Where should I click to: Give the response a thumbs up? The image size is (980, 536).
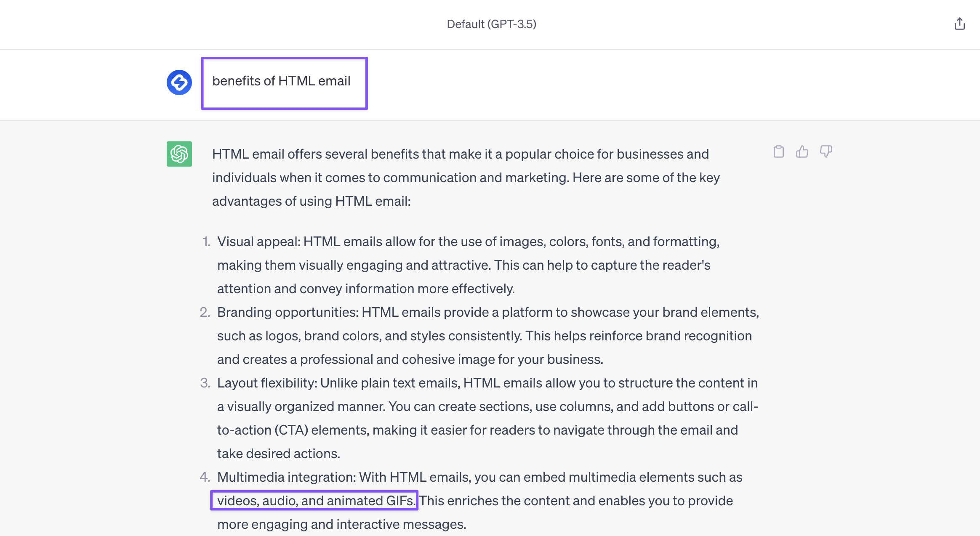point(802,151)
